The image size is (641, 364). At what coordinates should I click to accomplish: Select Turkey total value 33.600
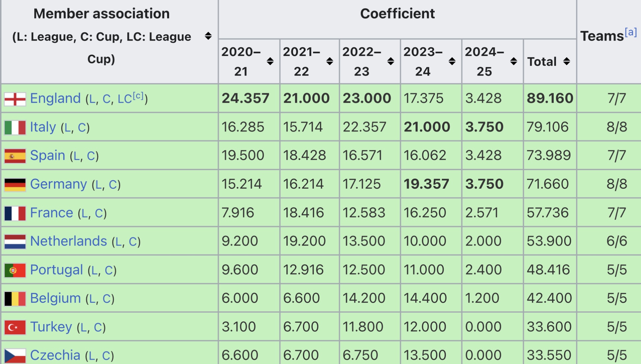(x=549, y=326)
